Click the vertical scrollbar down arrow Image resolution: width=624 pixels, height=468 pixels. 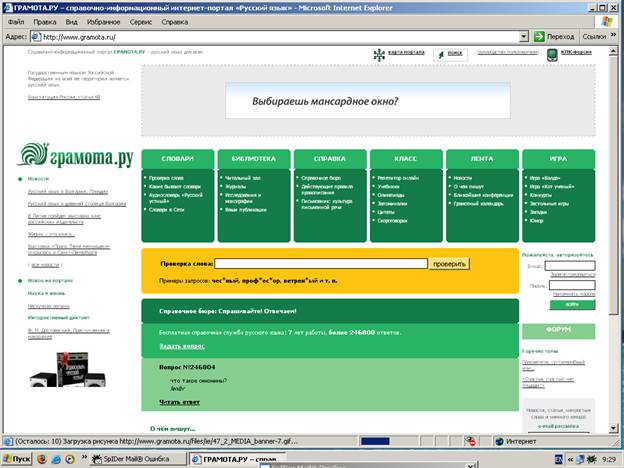[613, 428]
